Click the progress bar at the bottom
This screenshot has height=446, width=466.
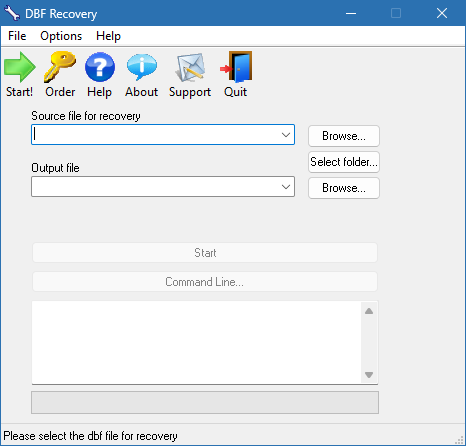(205, 403)
